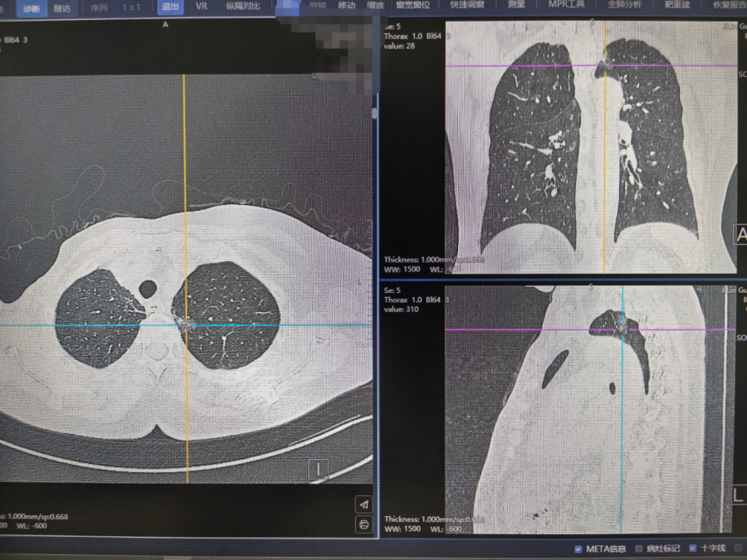Open the VR rendering view

point(202,7)
